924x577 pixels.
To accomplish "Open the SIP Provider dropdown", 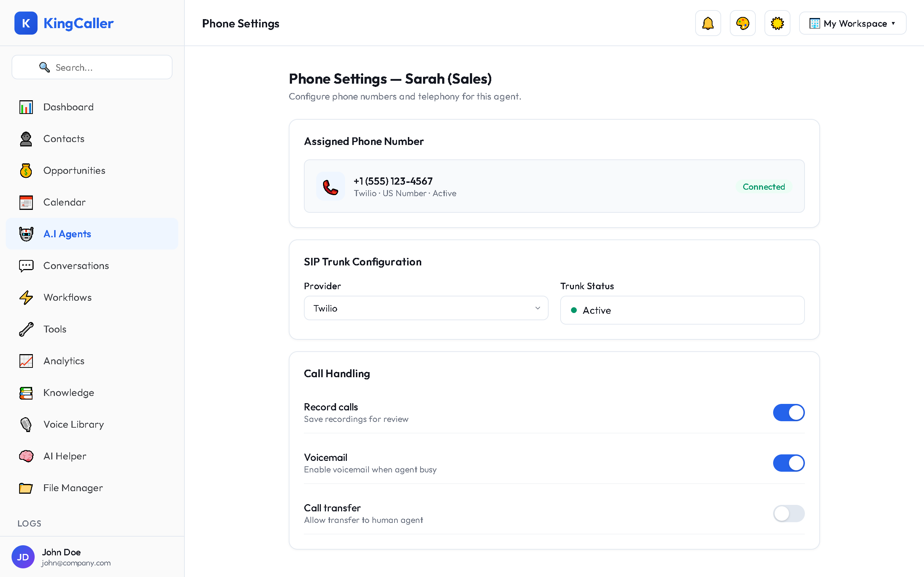I will (426, 308).
